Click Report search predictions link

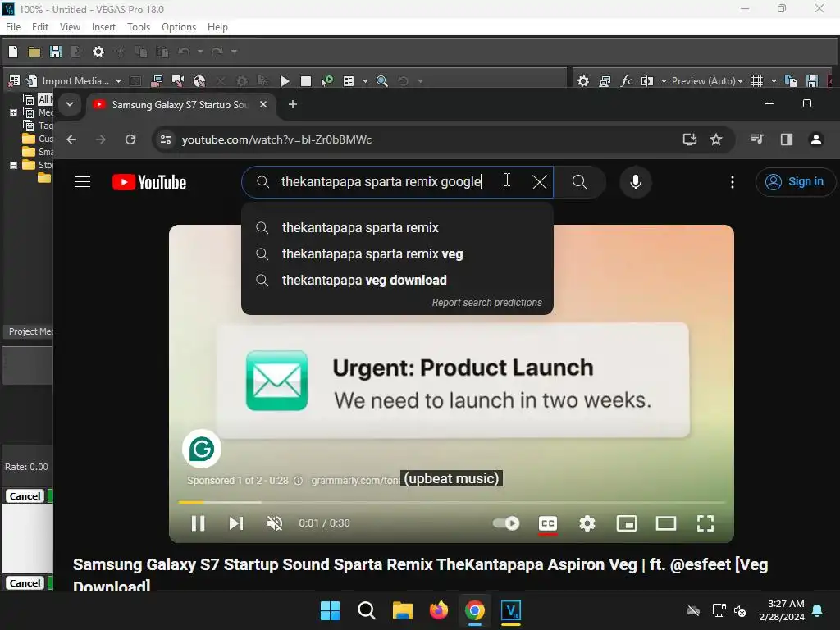pos(487,302)
